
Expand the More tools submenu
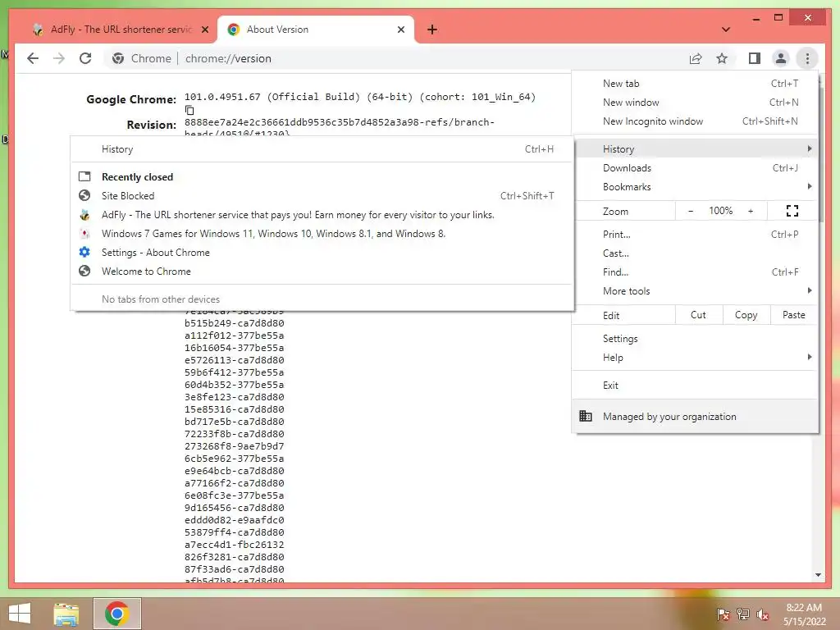coord(695,291)
